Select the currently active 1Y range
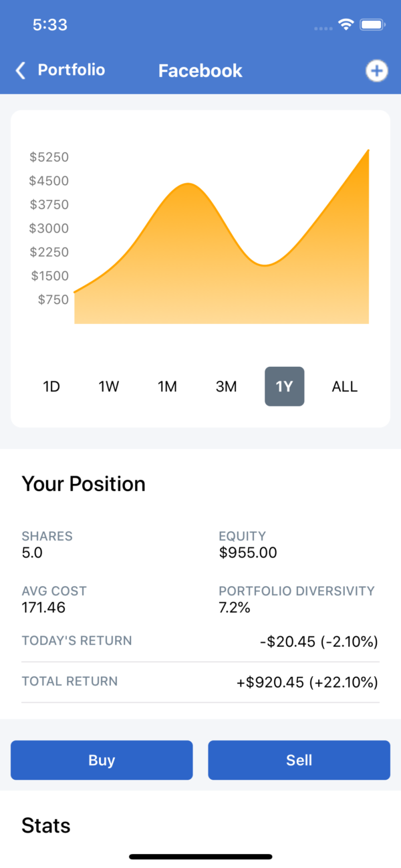This screenshot has width=401, height=868. [x=284, y=386]
